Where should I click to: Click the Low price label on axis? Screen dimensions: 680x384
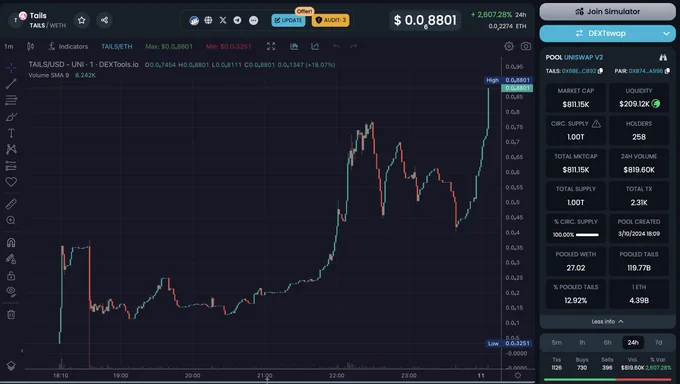tap(508, 343)
